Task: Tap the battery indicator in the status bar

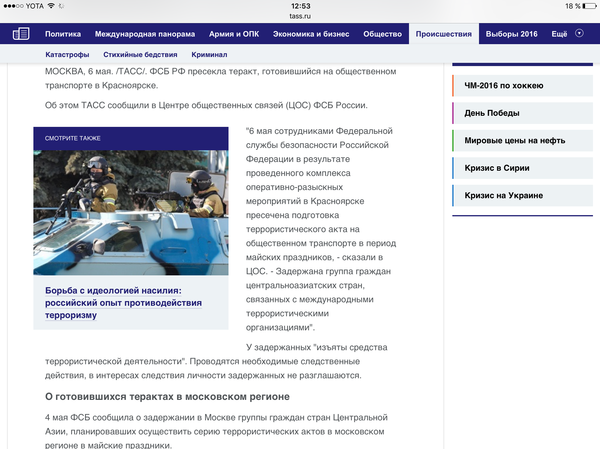Action: pos(589,6)
